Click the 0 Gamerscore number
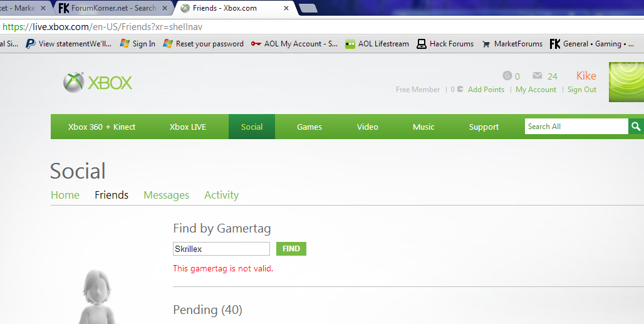This screenshot has width=644, height=324. 517,76
